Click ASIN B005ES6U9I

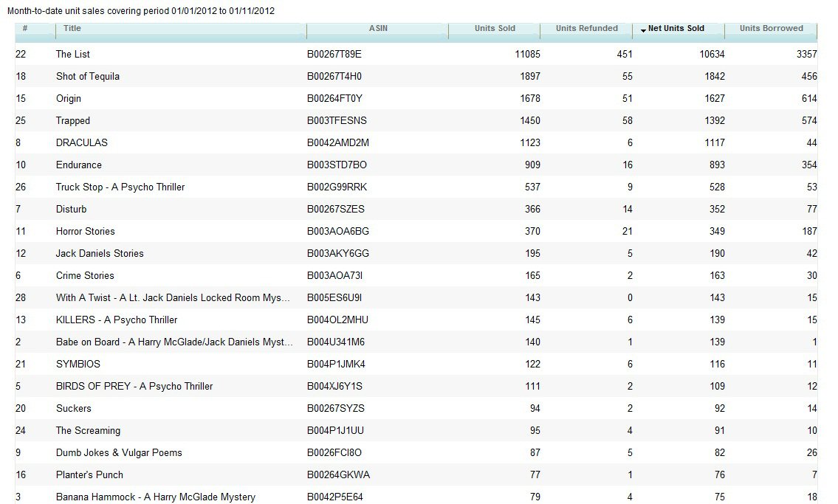(334, 298)
